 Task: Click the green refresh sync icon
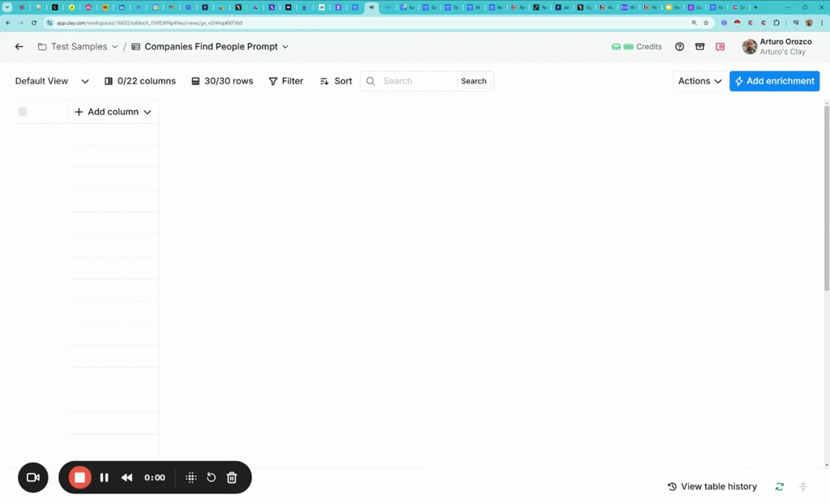779,486
